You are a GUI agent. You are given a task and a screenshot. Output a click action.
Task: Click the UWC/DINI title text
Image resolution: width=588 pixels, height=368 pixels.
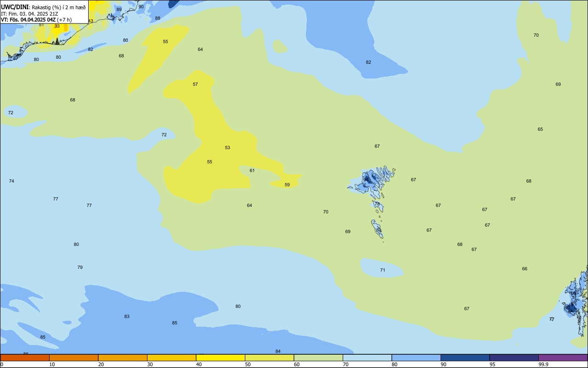(x=14, y=7)
